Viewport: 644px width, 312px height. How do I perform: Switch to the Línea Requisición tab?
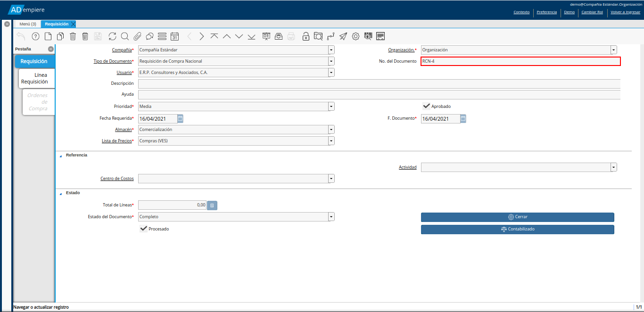coord(37,78)
